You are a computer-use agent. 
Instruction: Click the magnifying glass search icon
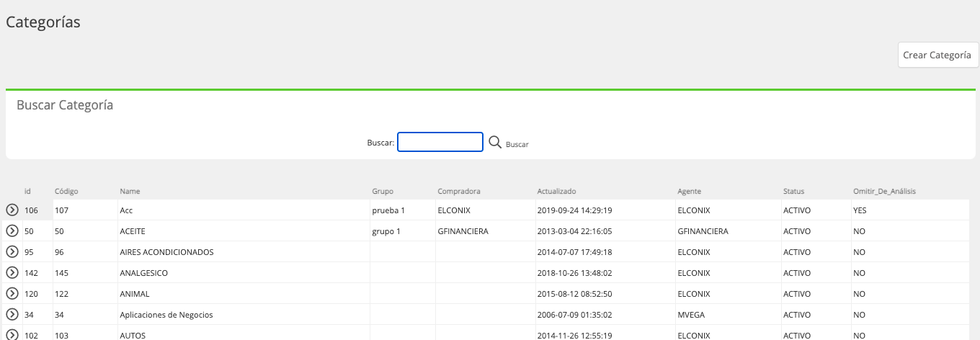point(495,142)
